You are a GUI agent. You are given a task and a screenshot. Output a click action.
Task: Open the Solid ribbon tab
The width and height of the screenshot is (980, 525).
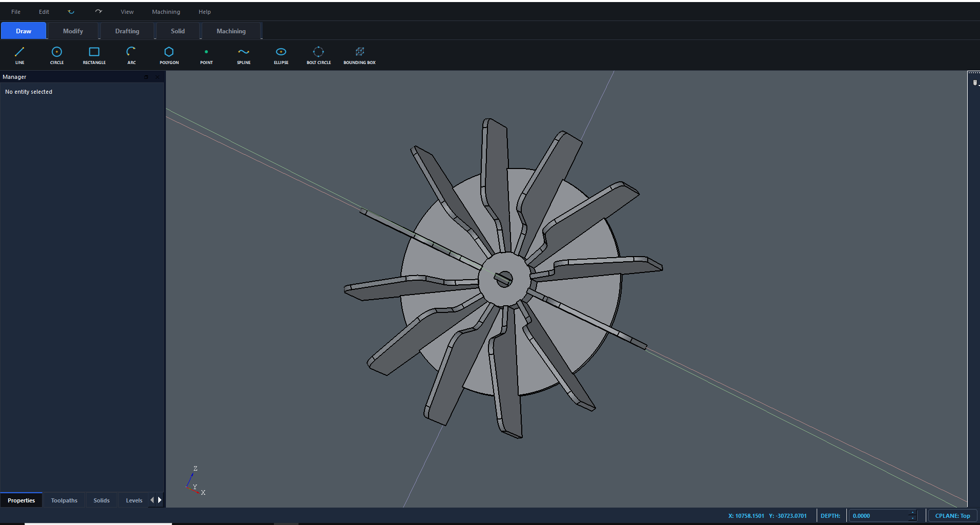coord(178,31)
